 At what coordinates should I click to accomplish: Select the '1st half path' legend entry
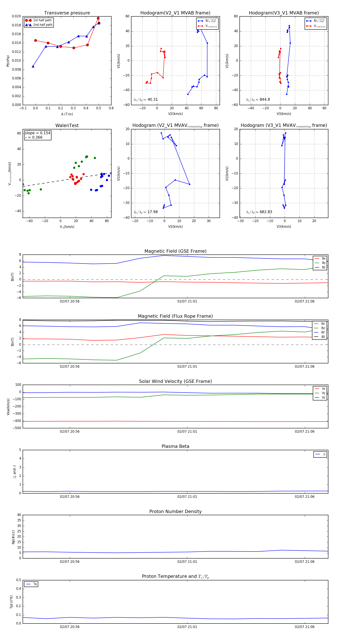coord(39,20)
